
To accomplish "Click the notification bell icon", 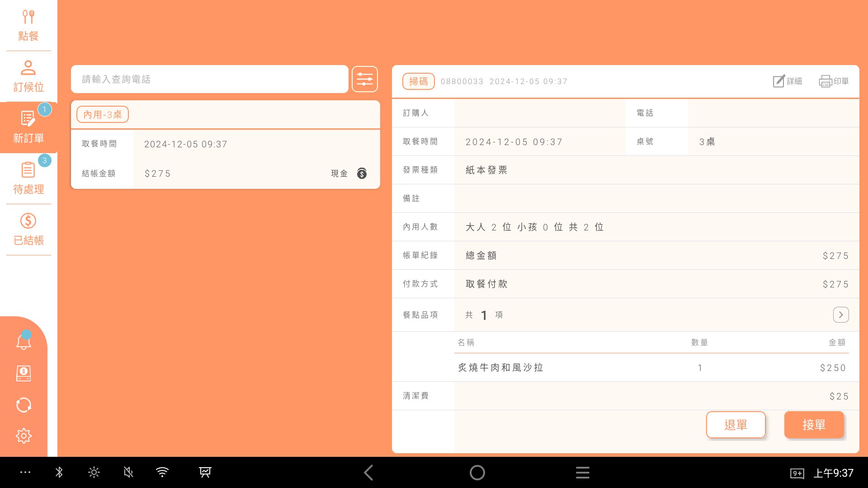I will coord(24,342).
